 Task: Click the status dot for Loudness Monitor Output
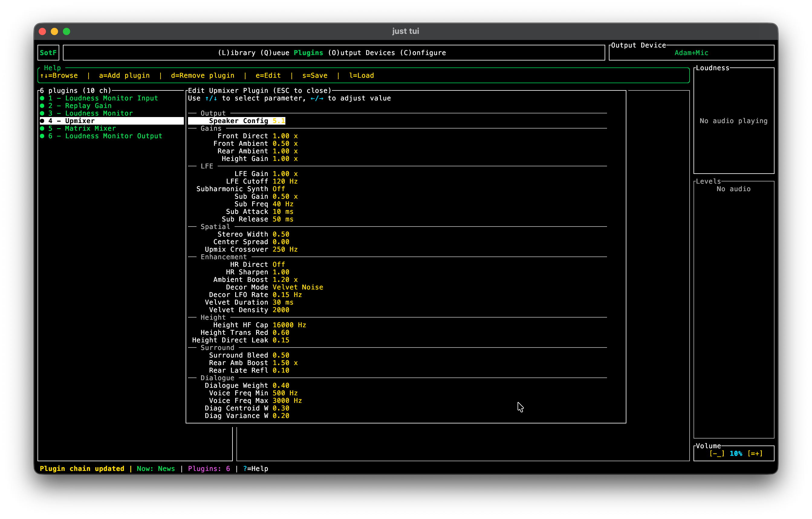(42, 136)
